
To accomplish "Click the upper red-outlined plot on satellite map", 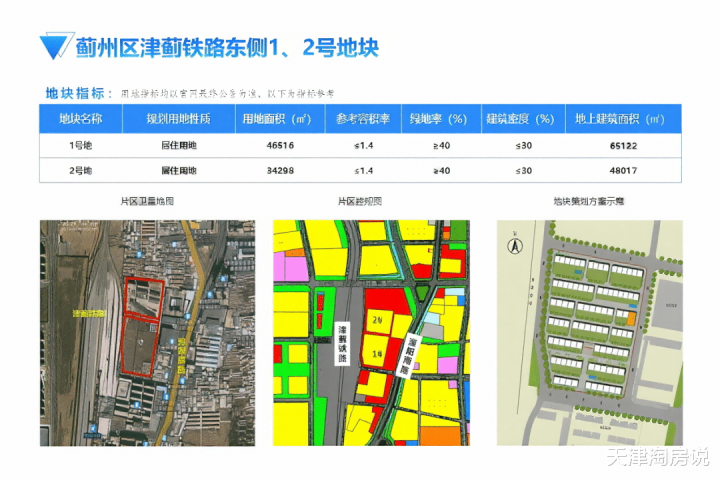I will point(144,297).
